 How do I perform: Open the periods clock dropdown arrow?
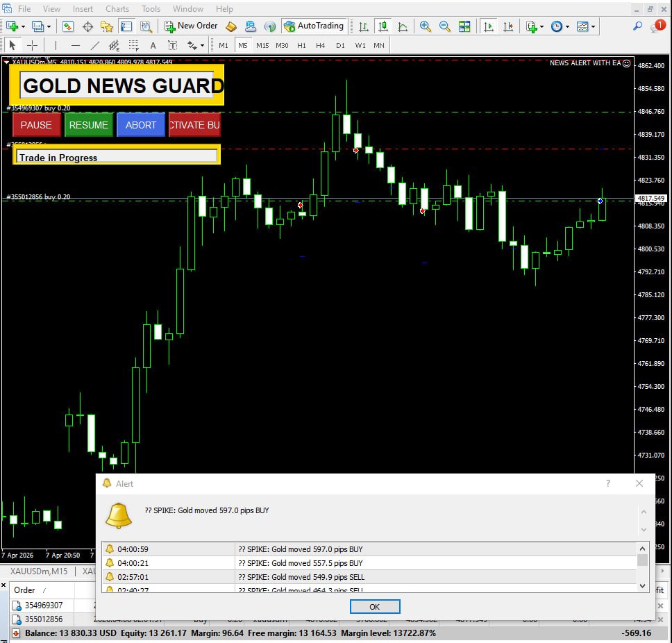click(x=567, y=26)
